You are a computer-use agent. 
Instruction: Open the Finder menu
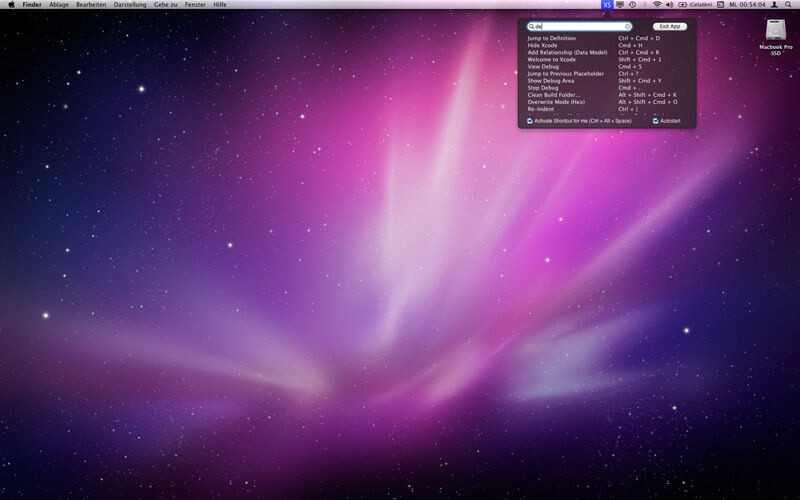tap(32, 5)
